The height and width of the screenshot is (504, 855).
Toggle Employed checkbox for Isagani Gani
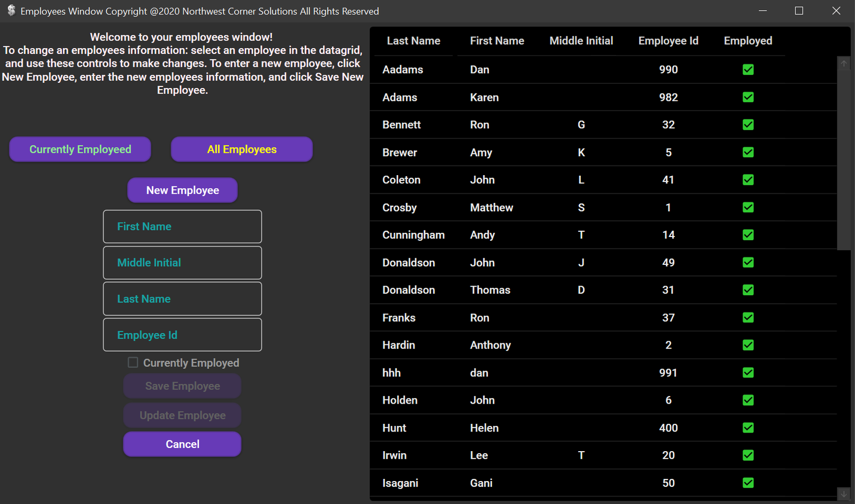tap(748, 483)
